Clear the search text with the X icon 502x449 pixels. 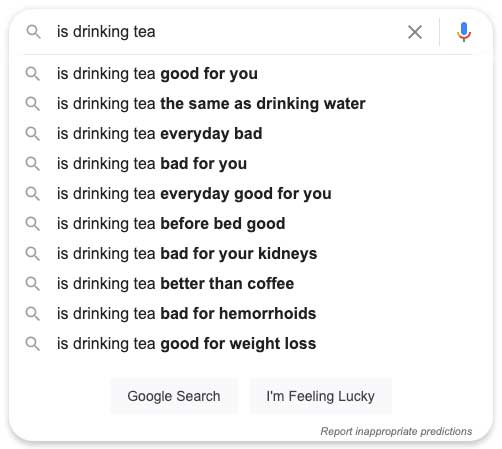tap(415, 32)
